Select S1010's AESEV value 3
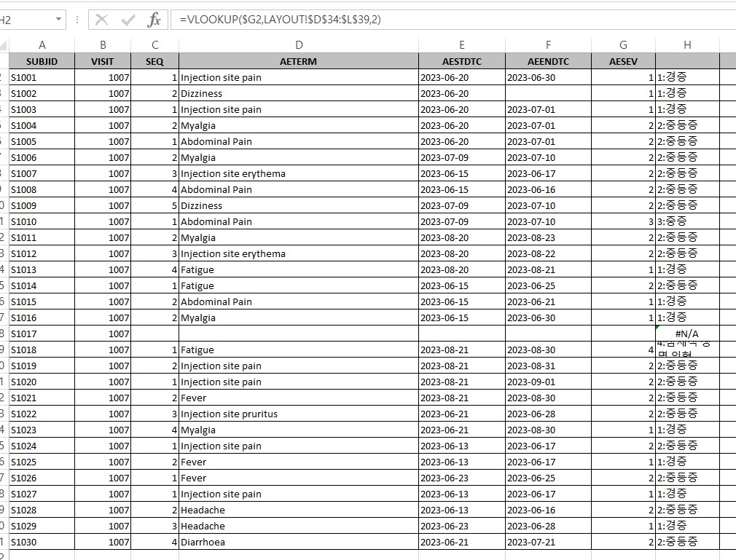Image resolution: width=736 pixels, height=560 pixels. pyautogui.click(x=623, y=221)
